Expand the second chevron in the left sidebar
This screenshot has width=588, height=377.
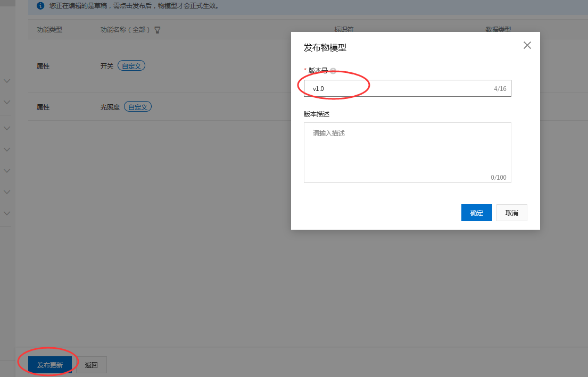6,102
